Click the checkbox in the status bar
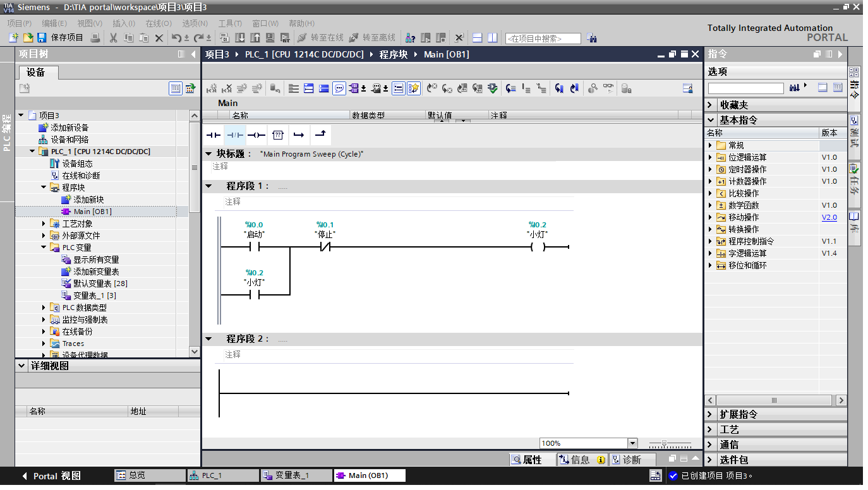This screenshot has width=868, height=490. [673, 475]
